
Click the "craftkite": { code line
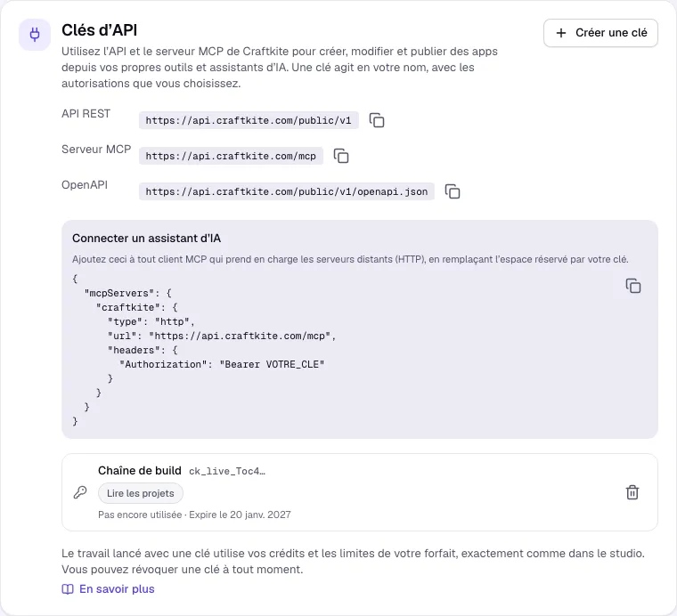[x=137, y=308]
